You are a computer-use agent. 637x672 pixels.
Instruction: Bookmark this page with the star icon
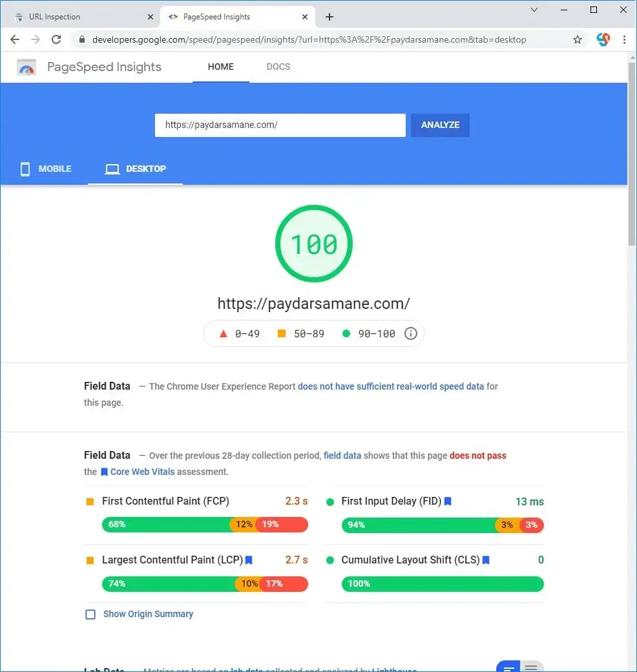tap(578, 39)
